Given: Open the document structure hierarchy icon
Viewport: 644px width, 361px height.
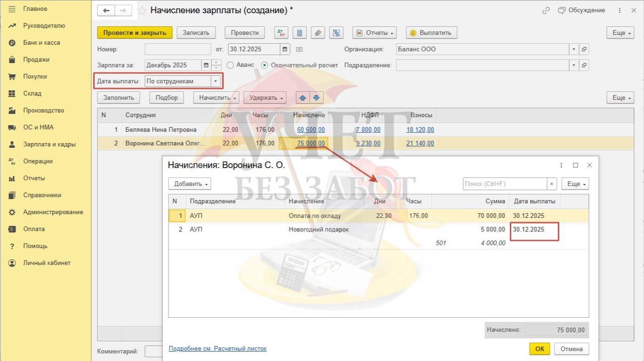Looking at the screenshot, I should (x=336, y=33).
